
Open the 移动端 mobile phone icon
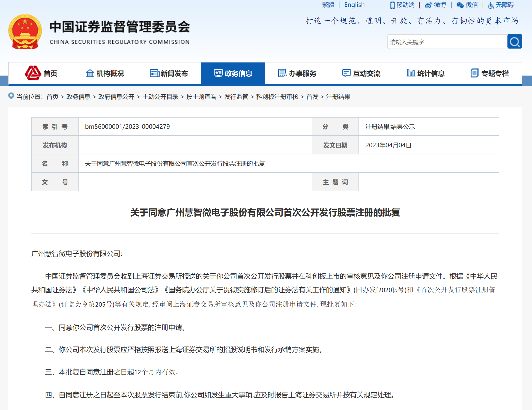[392, 5]
